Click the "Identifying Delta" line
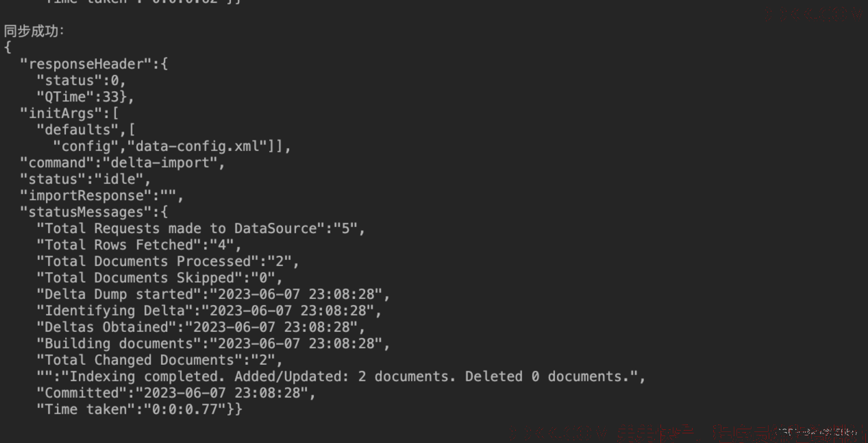The width and height of the screenshot is (868, 443). point(210,311)
